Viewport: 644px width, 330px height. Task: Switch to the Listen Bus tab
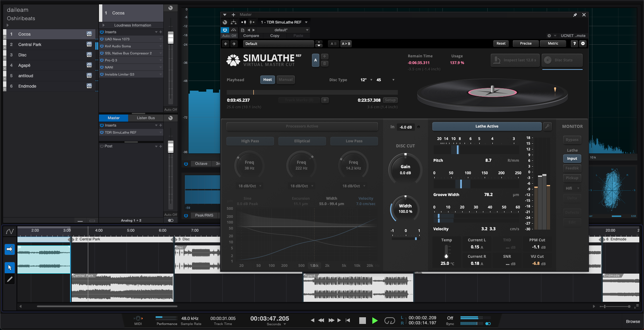coord(146,118)
